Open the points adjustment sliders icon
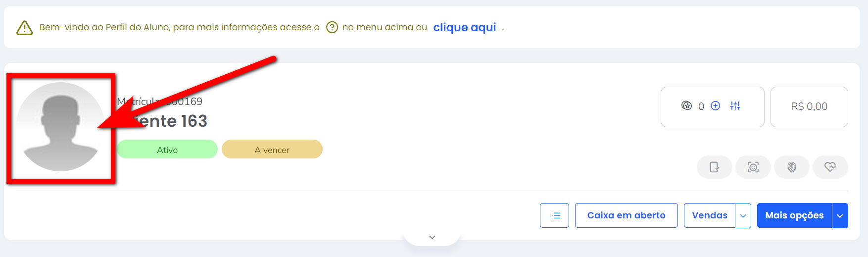This screenshot has width=868, height=257. point(735,106)
